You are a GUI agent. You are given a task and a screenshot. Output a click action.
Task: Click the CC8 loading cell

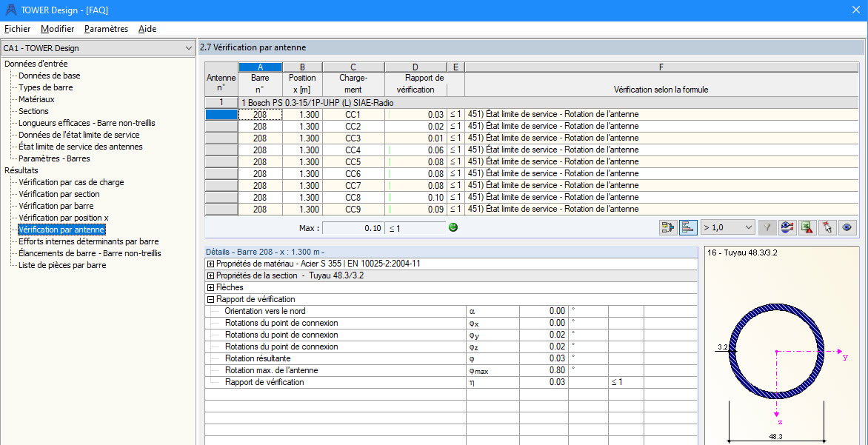coord(353,197)
